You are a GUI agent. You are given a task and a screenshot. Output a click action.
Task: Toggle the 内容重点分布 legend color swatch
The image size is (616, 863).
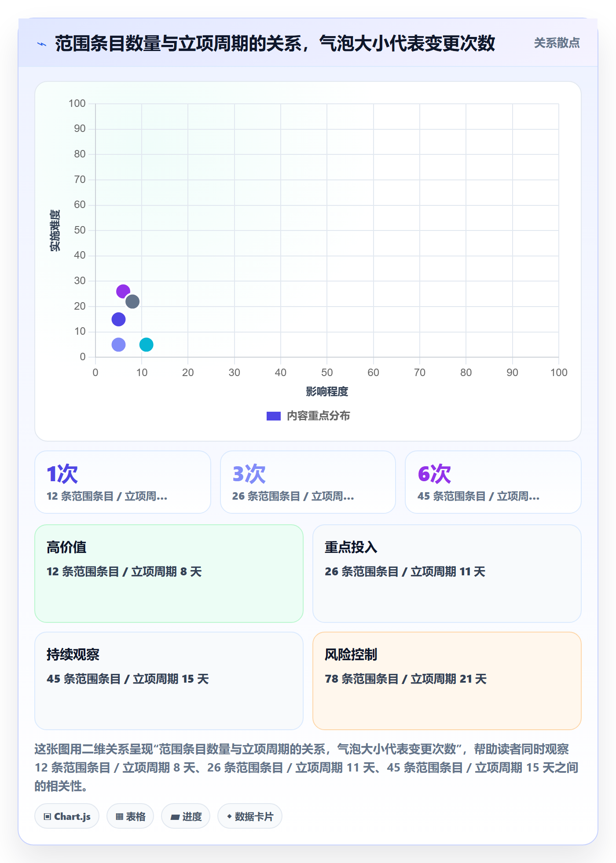[274, 416]
